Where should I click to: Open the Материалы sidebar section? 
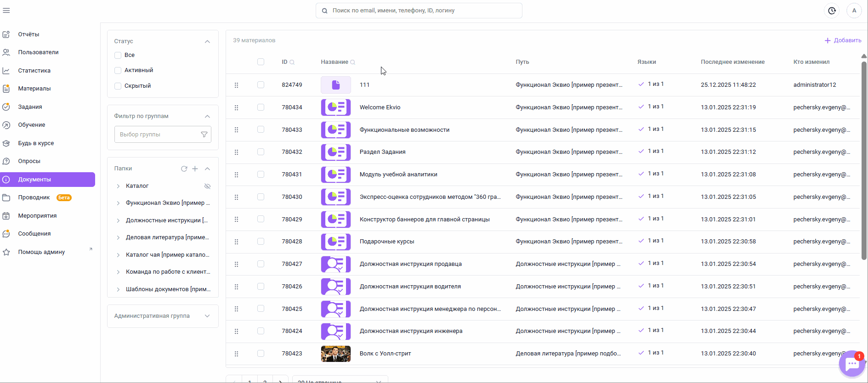click(34, 89)
